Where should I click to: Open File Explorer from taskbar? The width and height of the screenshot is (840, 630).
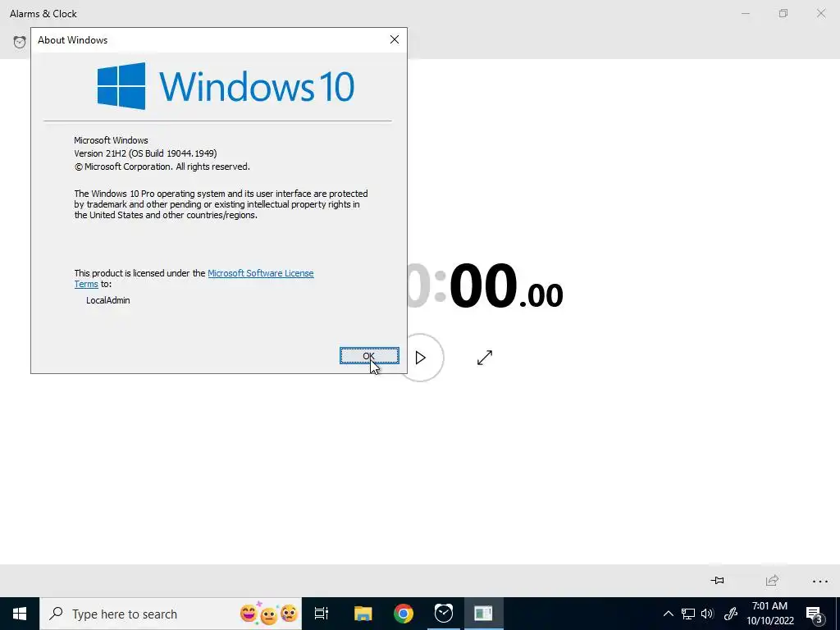coord(363,614)
